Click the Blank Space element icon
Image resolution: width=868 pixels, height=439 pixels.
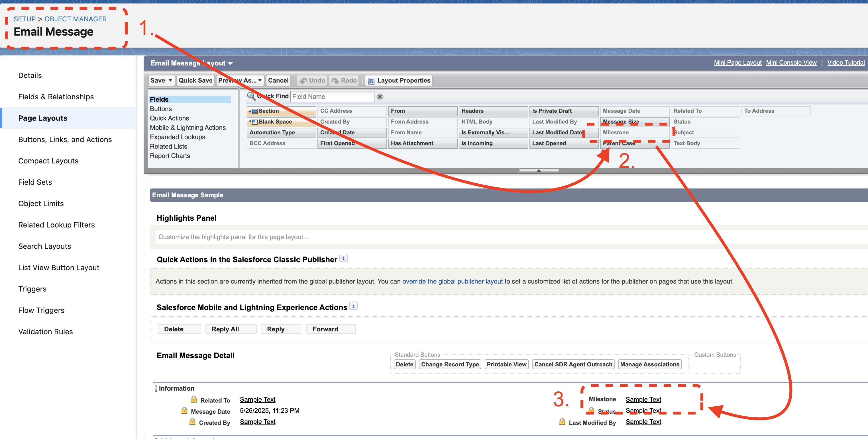coord(254,122)
